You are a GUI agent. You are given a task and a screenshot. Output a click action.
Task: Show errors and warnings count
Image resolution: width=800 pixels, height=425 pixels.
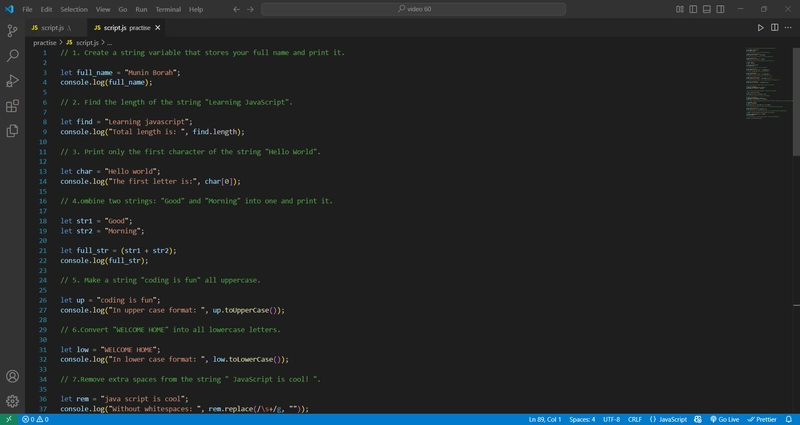coord(35,419)
